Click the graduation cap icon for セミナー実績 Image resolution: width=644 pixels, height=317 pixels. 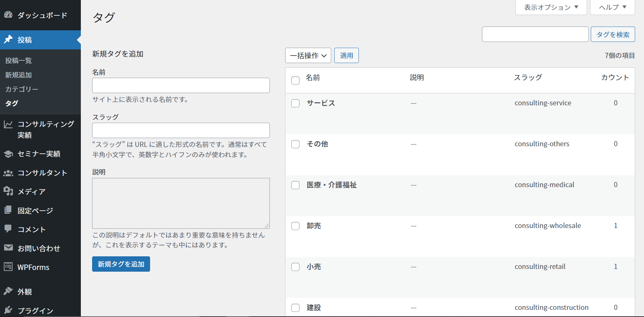8,154
